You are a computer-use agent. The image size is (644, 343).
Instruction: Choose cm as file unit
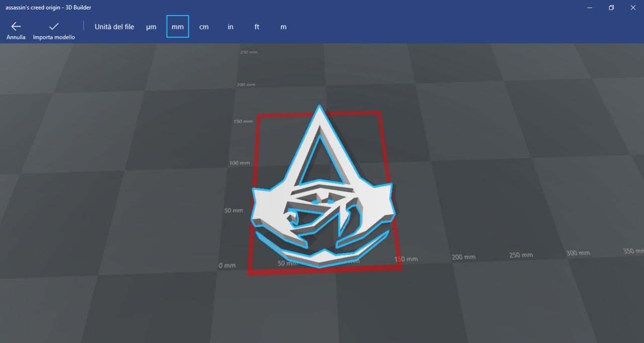click(x=204, y=27)
